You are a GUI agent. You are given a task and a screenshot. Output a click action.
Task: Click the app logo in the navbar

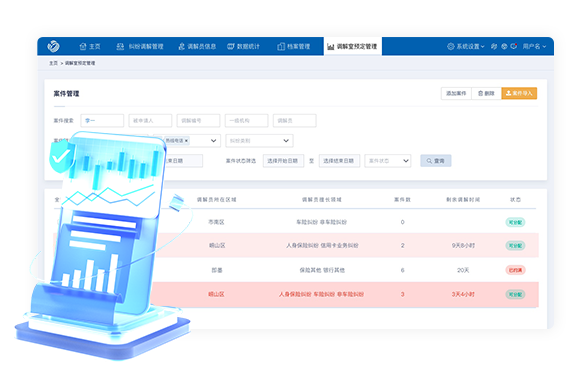point(53,46)
